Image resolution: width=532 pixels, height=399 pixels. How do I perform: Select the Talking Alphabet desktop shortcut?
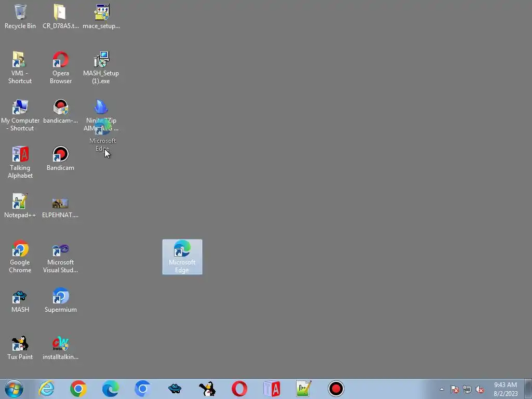pyautogui.click(x=20, y=162)
